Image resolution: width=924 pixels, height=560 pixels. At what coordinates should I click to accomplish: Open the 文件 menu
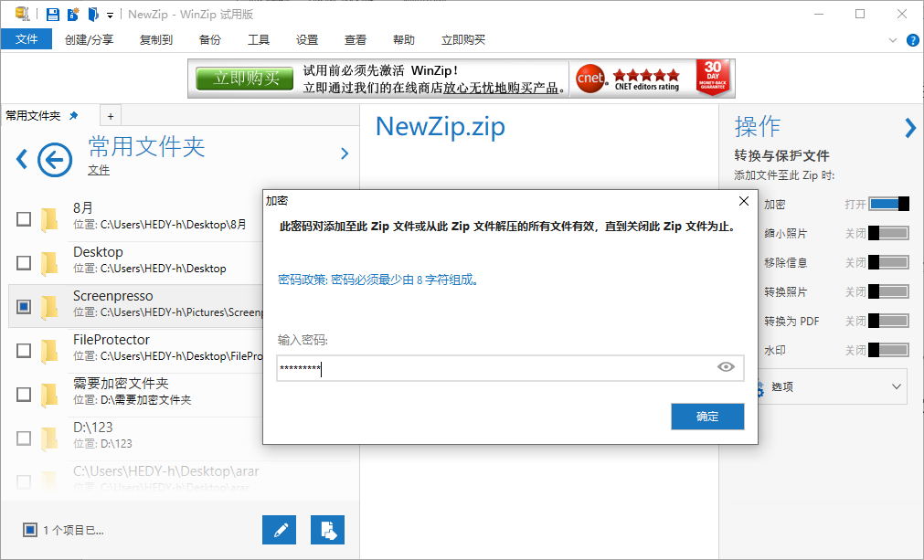click(x=27, y=39)
